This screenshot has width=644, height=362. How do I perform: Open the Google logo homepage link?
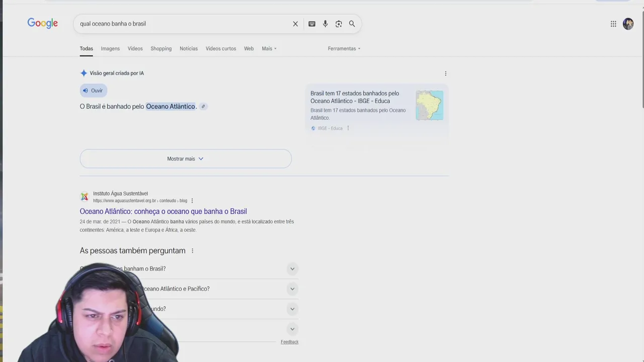[x=43, y=24]
